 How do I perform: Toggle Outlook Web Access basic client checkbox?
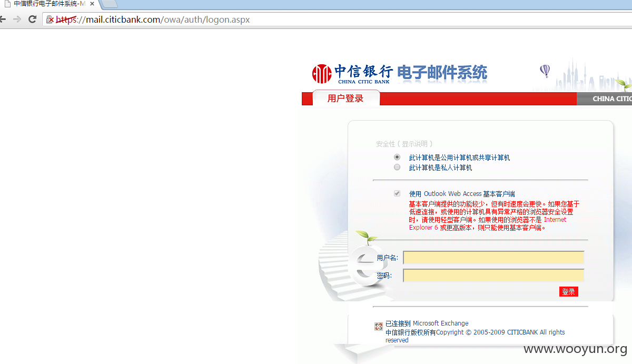(397, 193)
